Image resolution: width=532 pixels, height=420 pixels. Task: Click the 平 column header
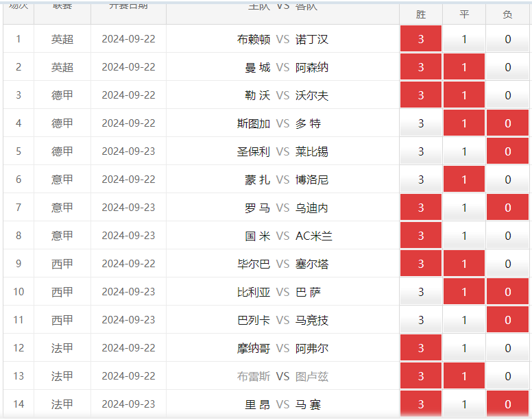click(x=464, y=14)
